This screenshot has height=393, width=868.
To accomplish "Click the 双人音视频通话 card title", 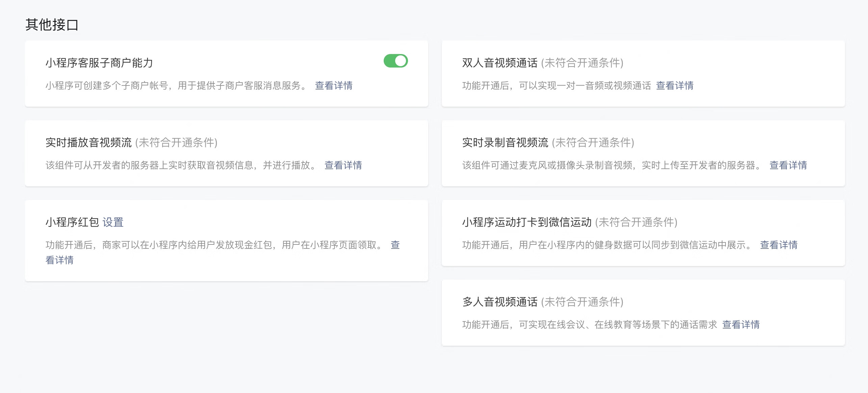I will (x=500, y=63).
